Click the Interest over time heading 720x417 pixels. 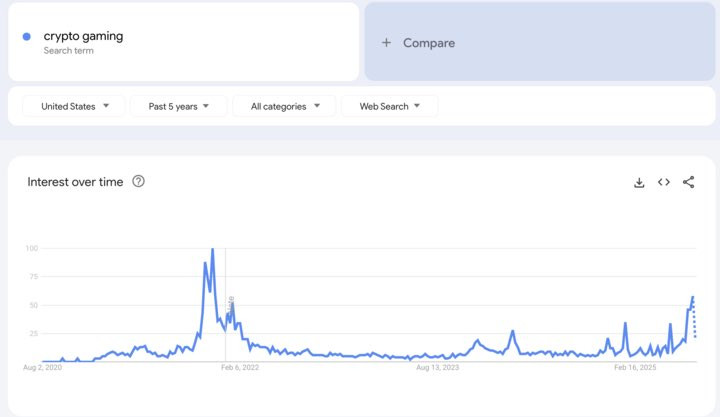point(76,182)
